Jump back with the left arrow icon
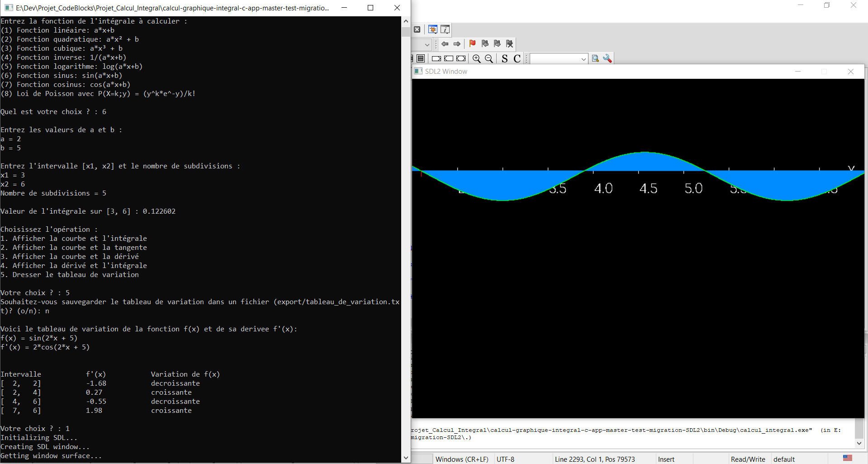This screenshot has height=464, width=868. 445,44
